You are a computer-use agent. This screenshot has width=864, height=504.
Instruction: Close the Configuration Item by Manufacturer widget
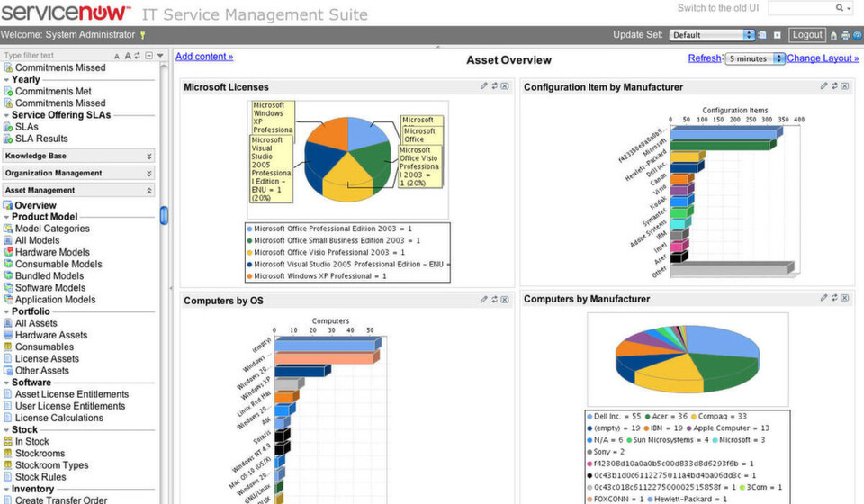[845, 85]
